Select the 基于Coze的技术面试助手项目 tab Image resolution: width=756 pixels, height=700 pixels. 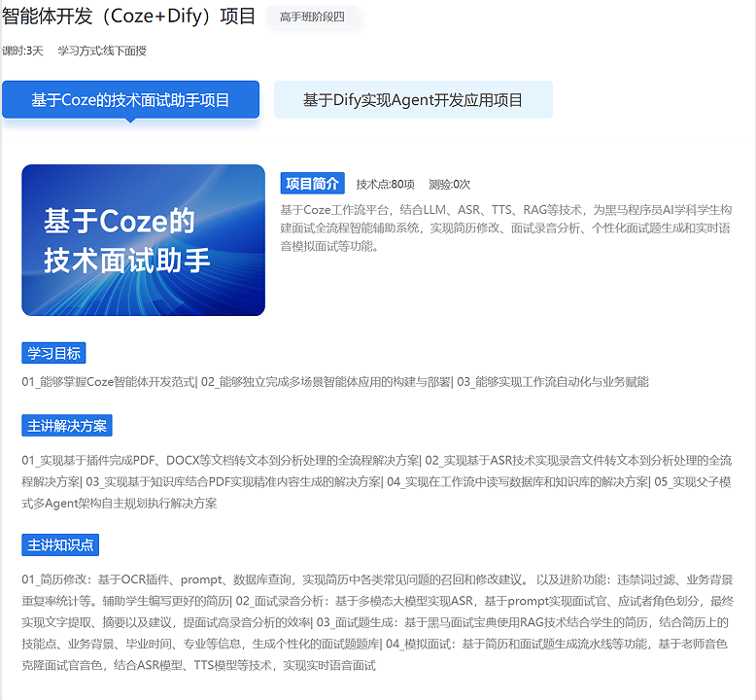point(130,100)
